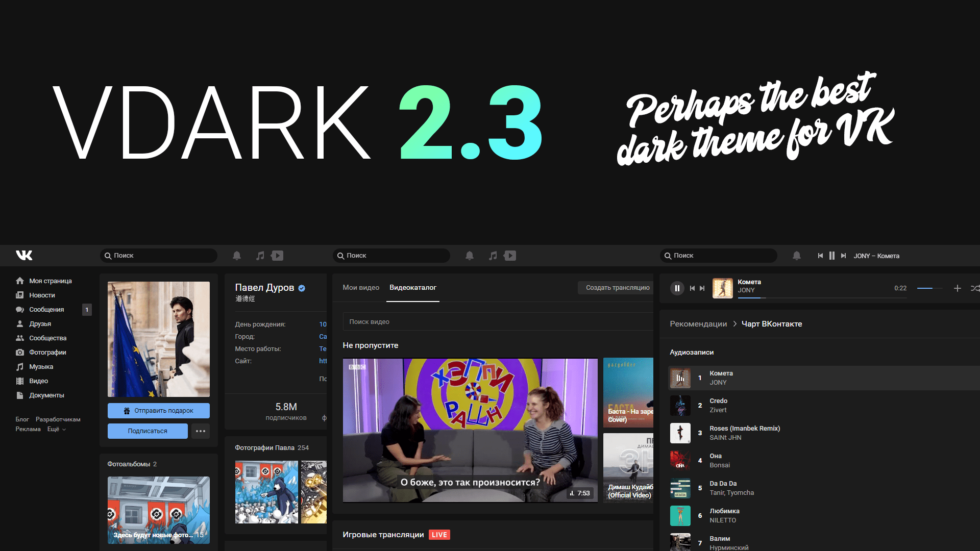
Task: Click the Подписаться button
Action: (148, 431)
